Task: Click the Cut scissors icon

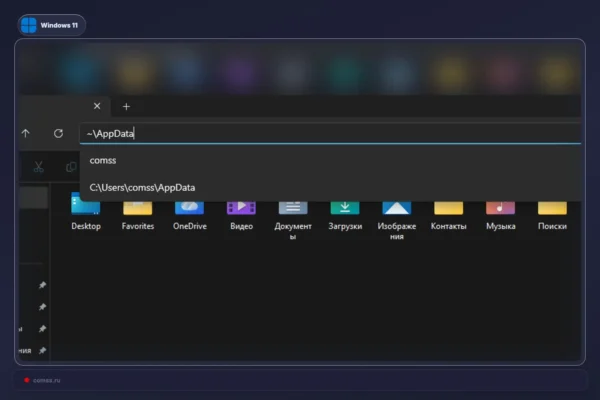Action: 39,167
